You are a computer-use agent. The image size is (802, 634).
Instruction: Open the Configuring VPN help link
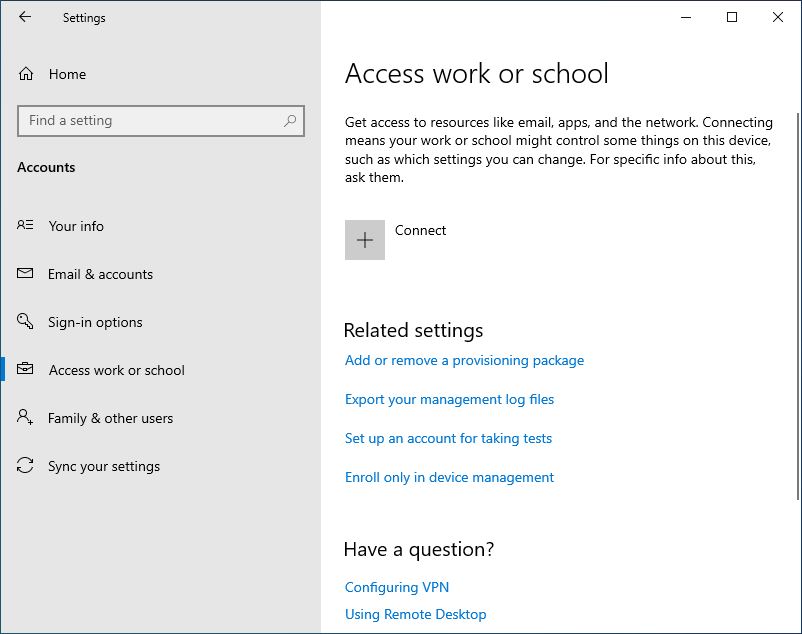396,587
